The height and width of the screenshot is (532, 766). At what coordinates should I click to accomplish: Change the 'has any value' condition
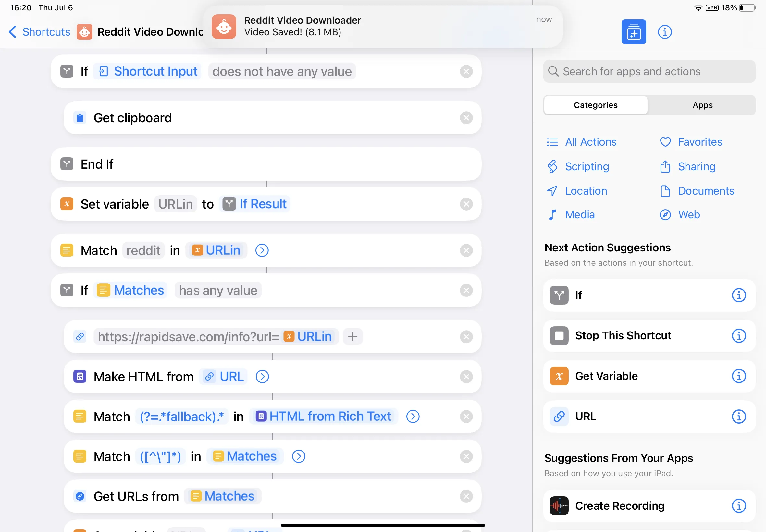(218, 290)
